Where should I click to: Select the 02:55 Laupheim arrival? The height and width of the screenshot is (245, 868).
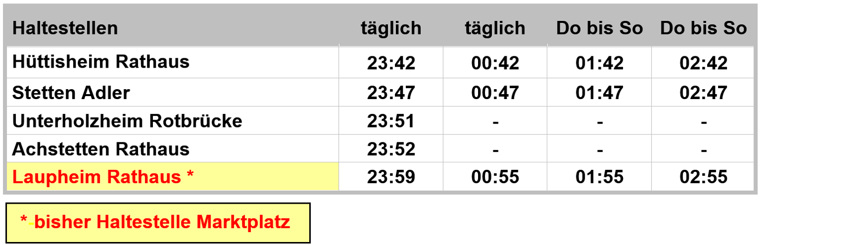pyautogui.click(x=703, y=177)
